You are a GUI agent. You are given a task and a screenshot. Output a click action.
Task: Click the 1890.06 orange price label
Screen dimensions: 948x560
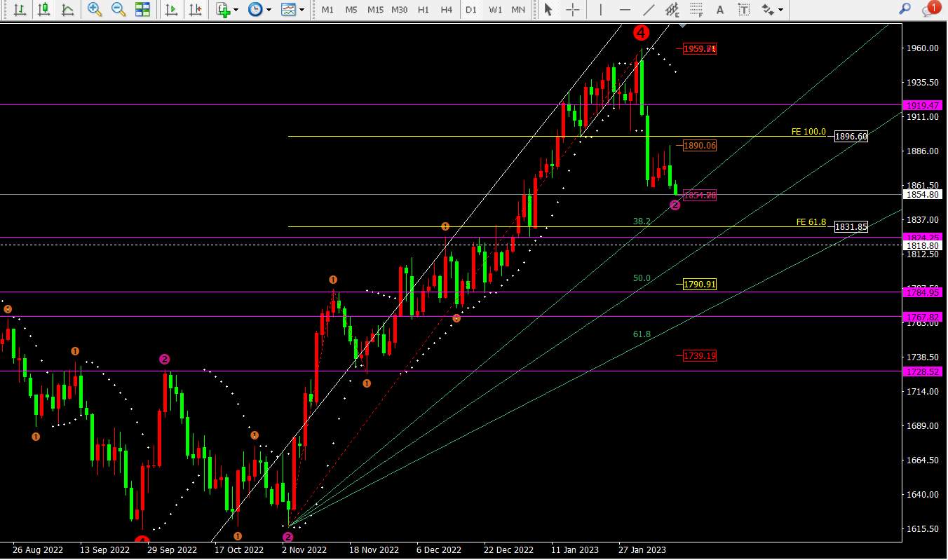[x=700, y=145]
